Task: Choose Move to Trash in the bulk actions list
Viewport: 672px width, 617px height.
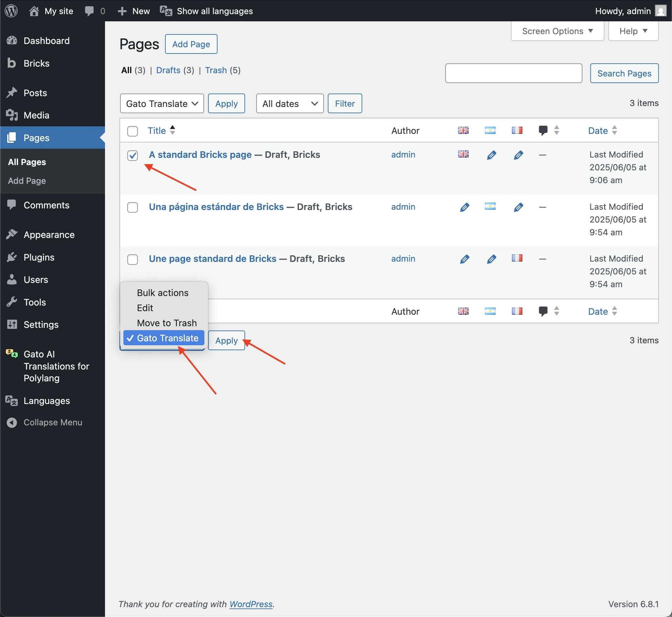Action: (x=167, y=323)
